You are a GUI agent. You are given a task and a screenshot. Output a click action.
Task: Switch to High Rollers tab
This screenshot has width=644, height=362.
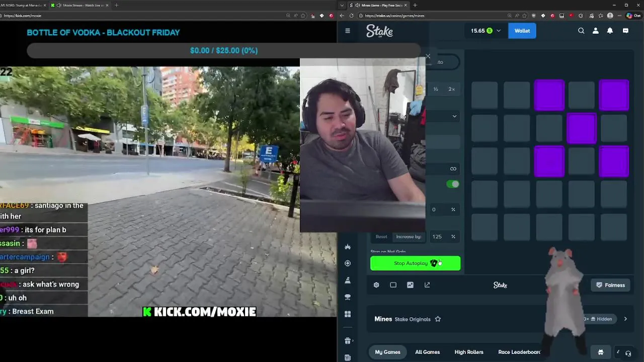(x=469, y=352)
